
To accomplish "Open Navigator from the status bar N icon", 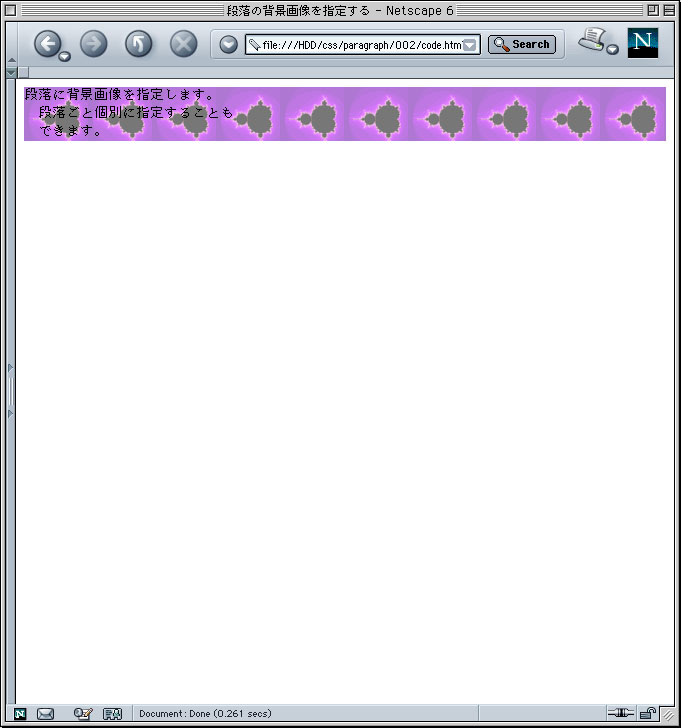I will (20, 714).
